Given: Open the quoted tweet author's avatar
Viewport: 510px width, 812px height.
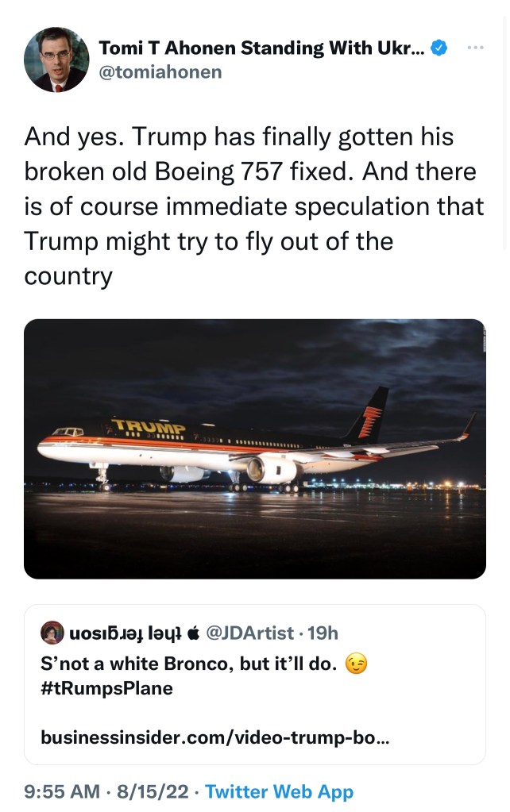Looking at the screenshot, I should click(x=53, y=633).
